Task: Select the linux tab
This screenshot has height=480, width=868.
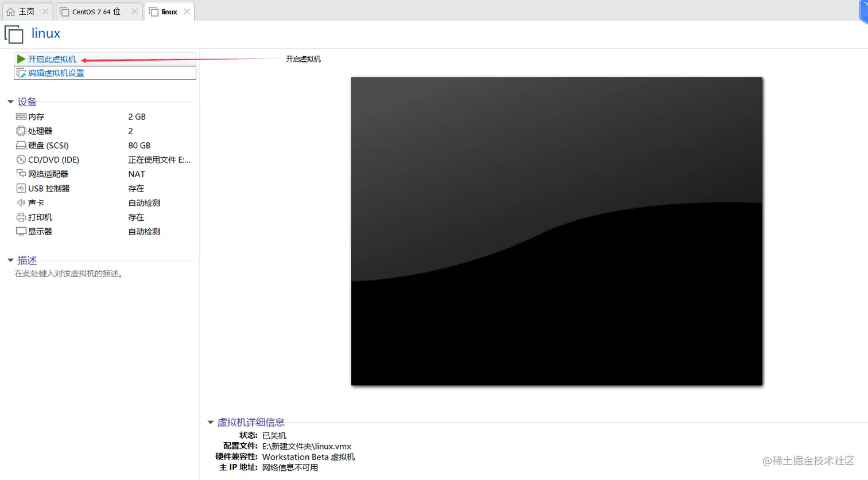Action: point(169,11)
